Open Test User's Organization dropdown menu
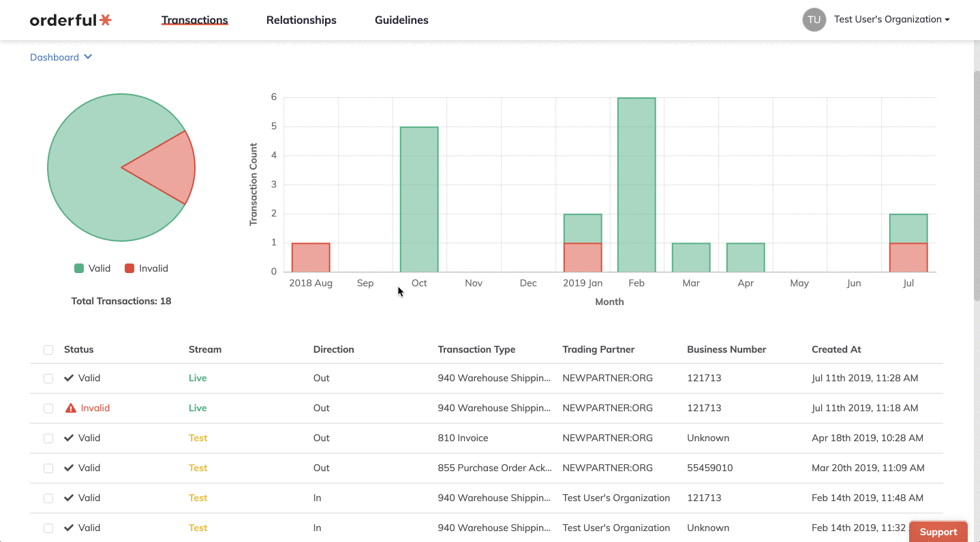This screenshot has height=542, width=980. pyautogui.click(x=891, y=20)
